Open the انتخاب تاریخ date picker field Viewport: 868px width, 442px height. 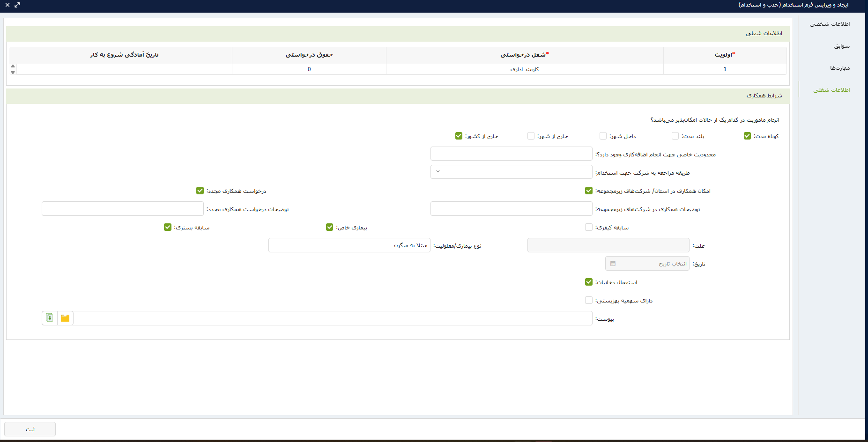point(651,264)
